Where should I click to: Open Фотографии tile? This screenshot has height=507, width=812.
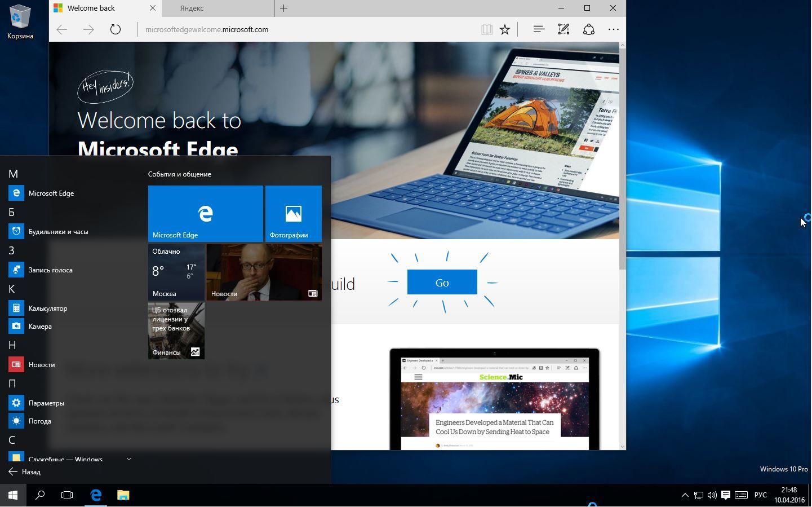click(294, 214)
